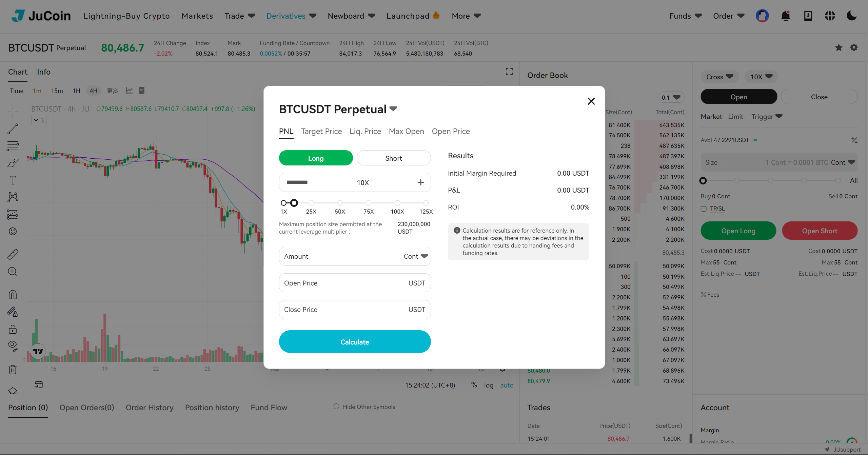Open the emoji stickers tool
This screenshot has height=455, width=868.
point(13,231)
